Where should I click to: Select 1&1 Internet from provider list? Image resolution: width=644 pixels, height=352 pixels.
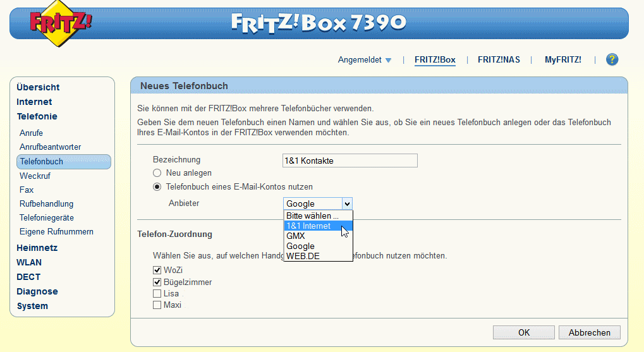point(308,226)
